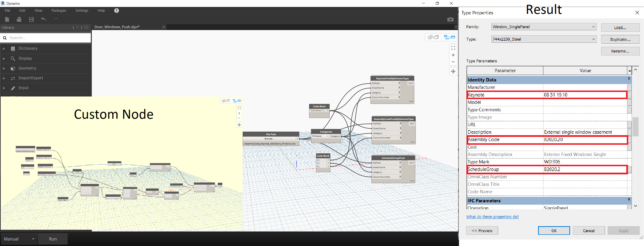The image size is (644, 246).
Task: Switch main workspace to graph view
Action: click(x=449, y=37)
